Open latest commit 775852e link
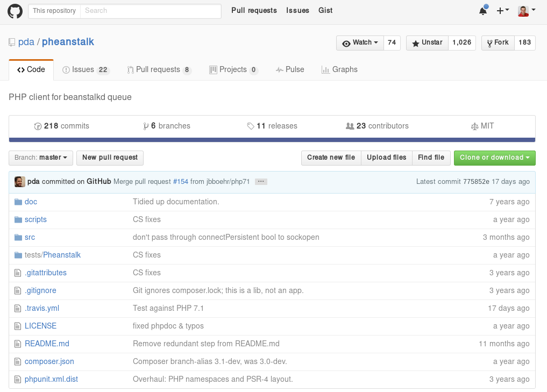The height and width of the screenshot is (392, 547). [476, 182]
